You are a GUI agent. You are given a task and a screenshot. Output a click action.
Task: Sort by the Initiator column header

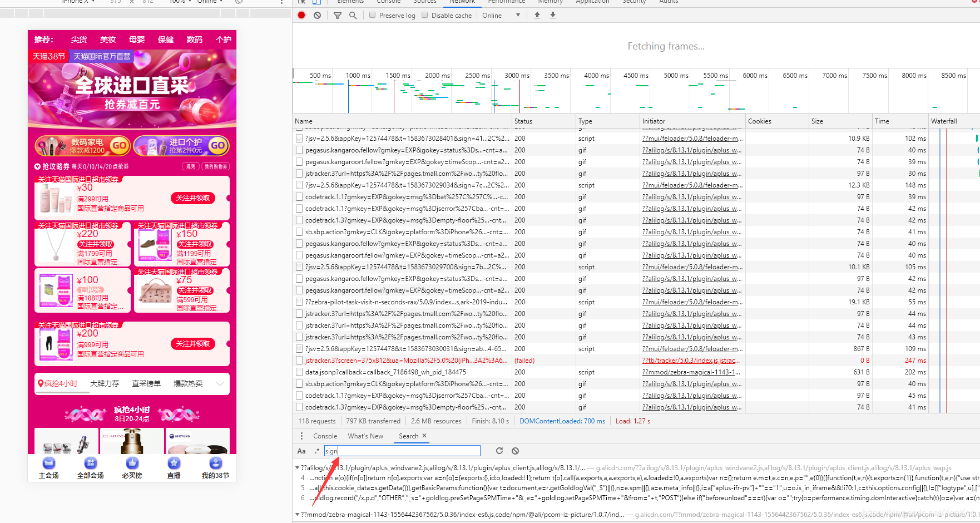(692, 121)
